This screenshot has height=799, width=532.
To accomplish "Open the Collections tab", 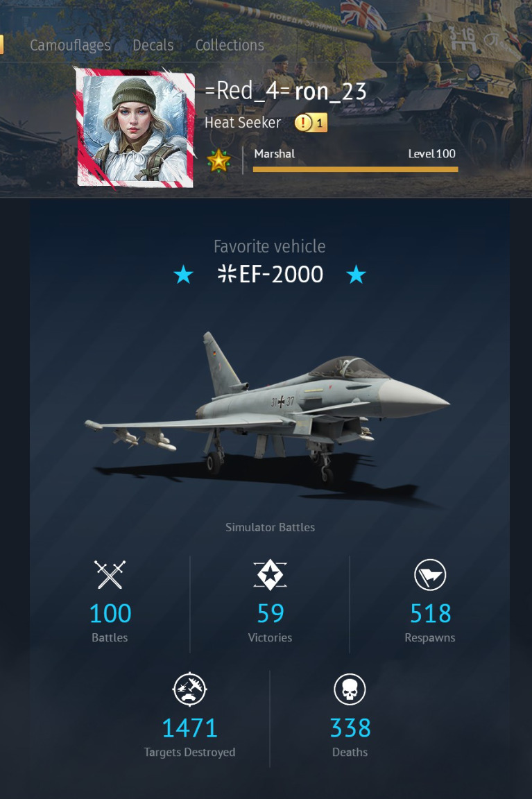I will pyautogui.click(x=230, y=45).
